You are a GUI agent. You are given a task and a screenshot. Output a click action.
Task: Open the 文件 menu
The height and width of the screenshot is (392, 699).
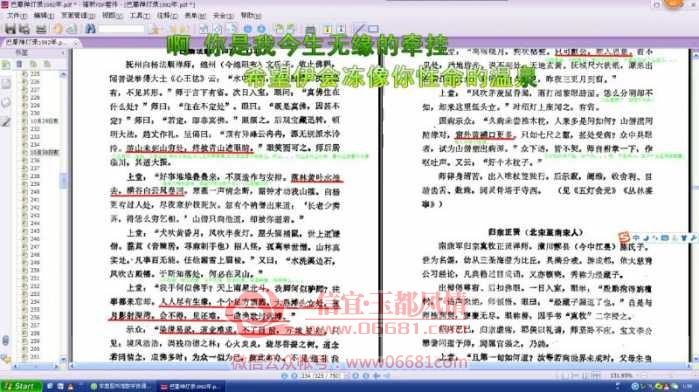(17, 15)
